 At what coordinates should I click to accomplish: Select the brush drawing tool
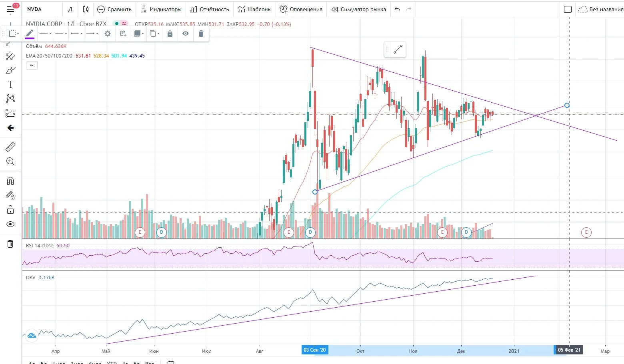(10, 70)
